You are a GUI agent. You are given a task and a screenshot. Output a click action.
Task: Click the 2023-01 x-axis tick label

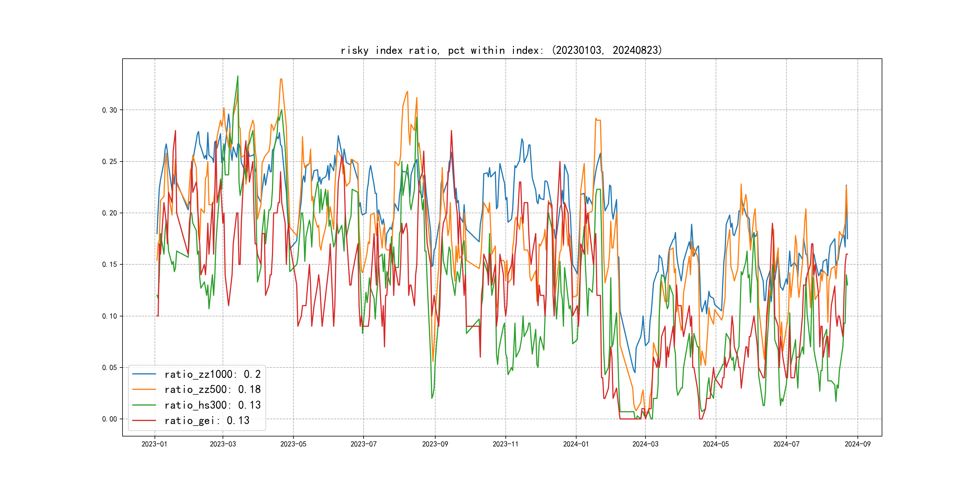155,444
